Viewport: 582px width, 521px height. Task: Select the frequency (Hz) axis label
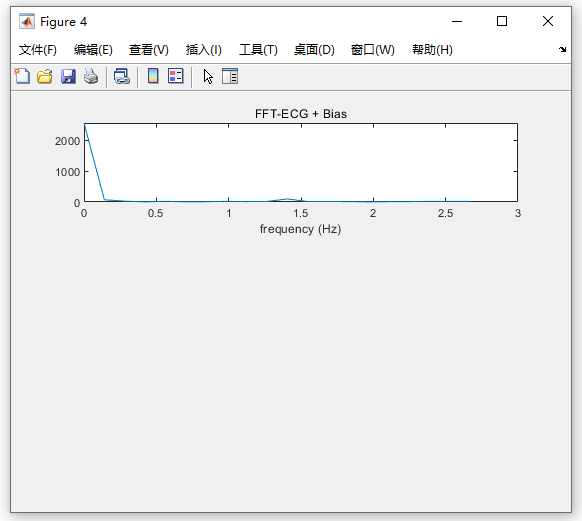coord(300,229)
